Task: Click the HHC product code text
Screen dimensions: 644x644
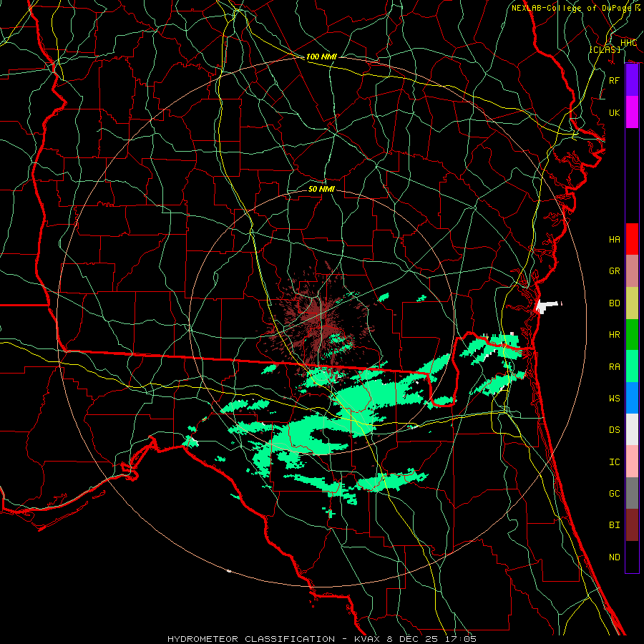Action: [x=628, y=42]
